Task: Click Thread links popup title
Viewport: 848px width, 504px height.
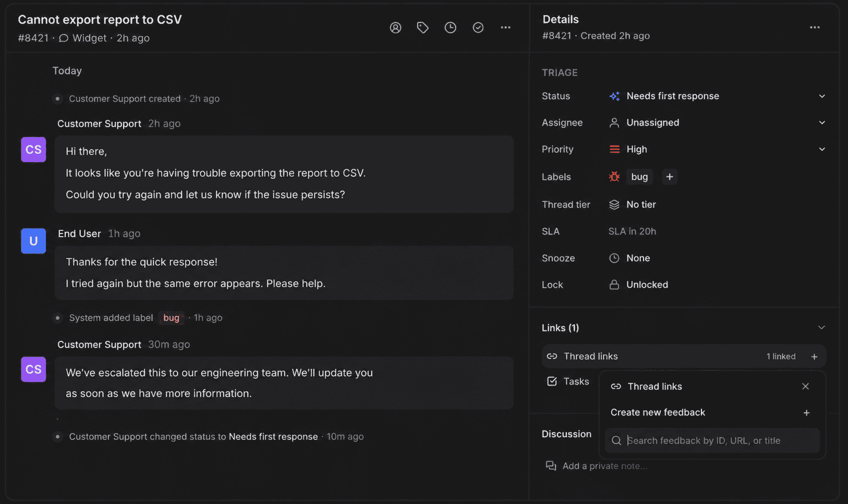Action: pos(655,386)
